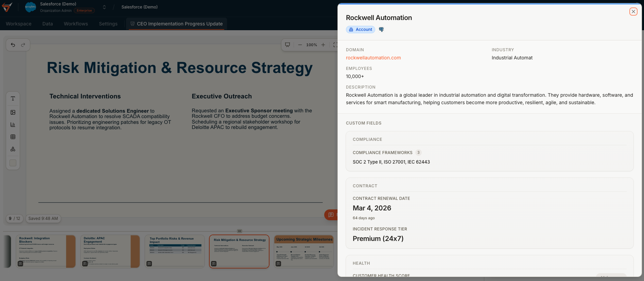Click the Saved 9:48 AM status
The width and height of the screenshot is (644, 281).
43,219
